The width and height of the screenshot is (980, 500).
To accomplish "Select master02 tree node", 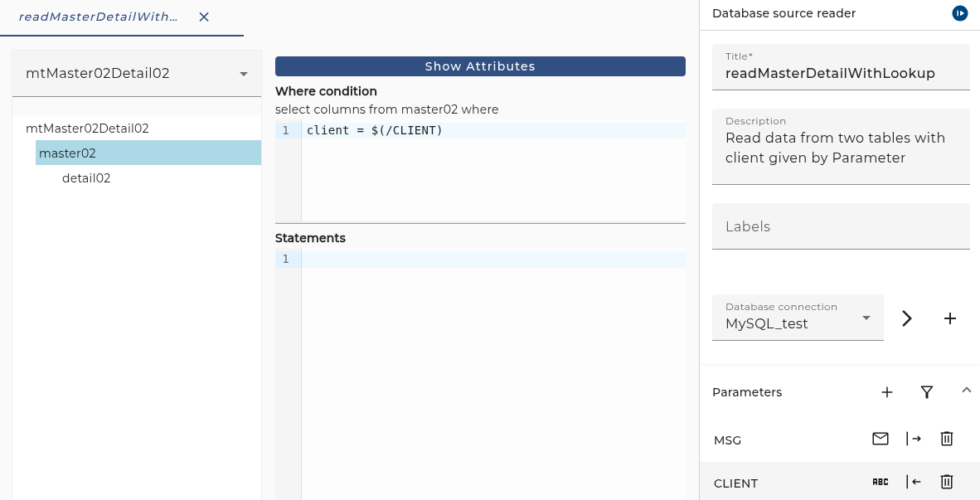I will point(148,153).
